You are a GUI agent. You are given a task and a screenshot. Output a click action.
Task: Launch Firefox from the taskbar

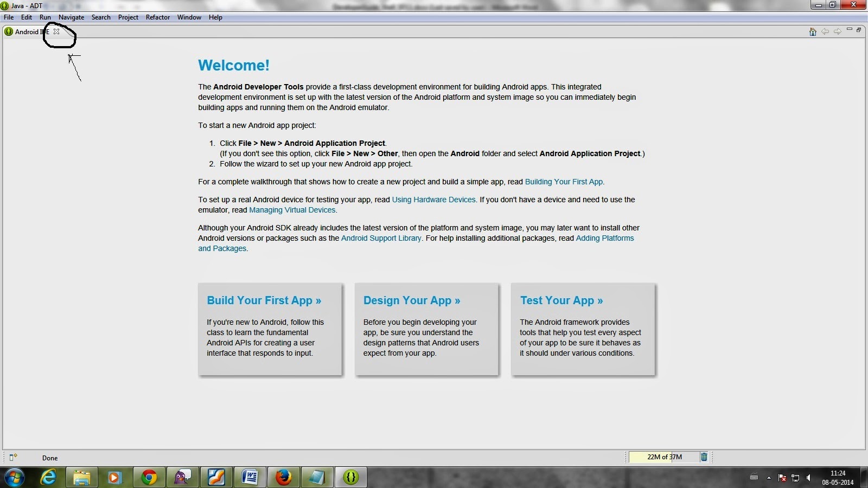[x=283, y=478]
